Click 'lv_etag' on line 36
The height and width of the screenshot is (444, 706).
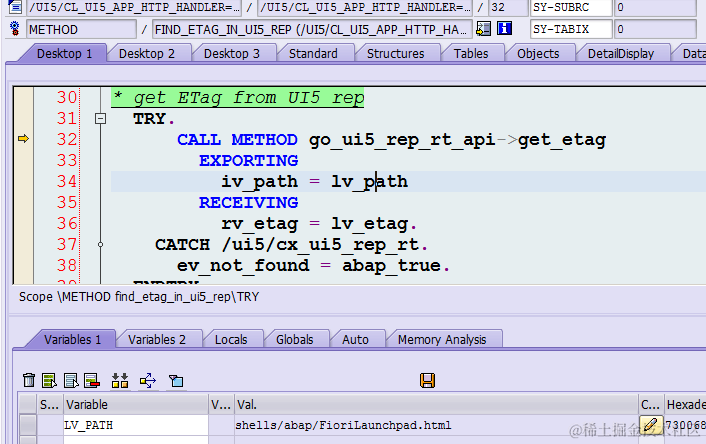(x=370, y=223)
